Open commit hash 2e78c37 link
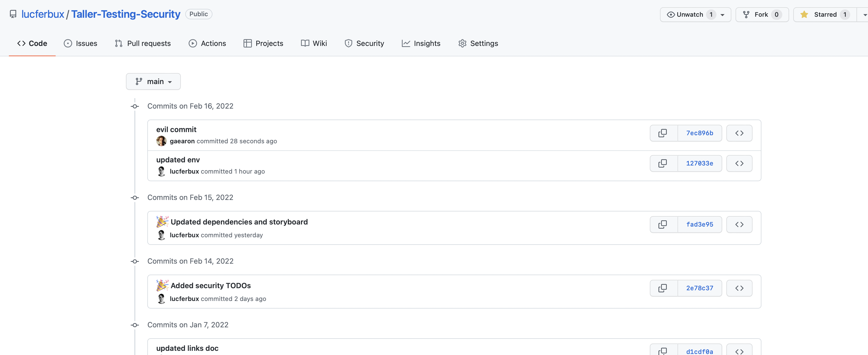 (x=699, y=288)
